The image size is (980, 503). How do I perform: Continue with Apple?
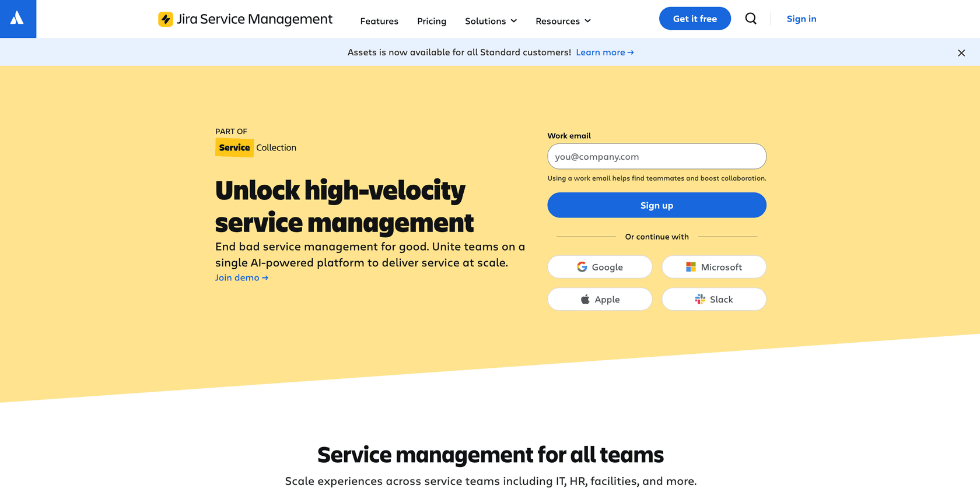[600, 299]
